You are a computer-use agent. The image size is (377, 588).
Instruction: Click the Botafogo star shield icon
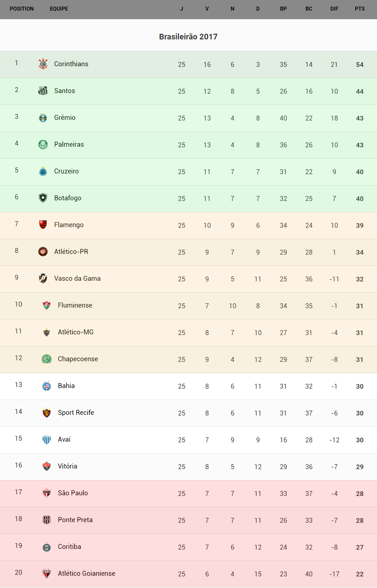[x=43, y=198]
